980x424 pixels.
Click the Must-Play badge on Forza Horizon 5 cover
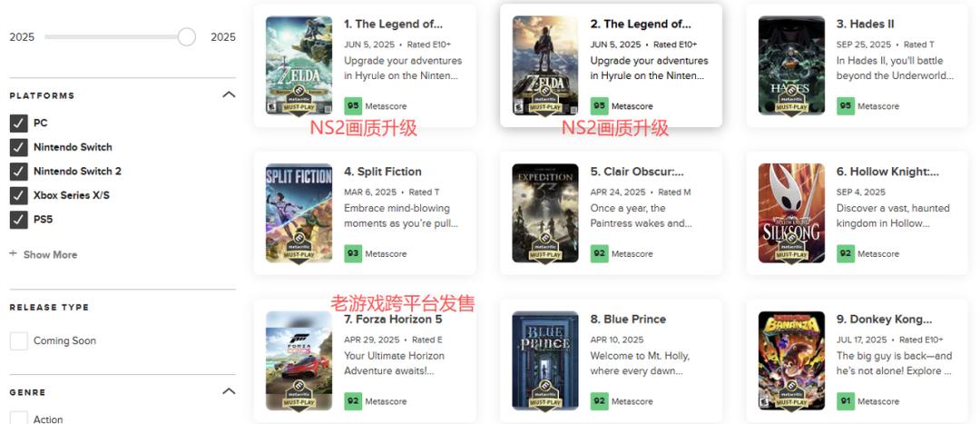click(299, 395)
